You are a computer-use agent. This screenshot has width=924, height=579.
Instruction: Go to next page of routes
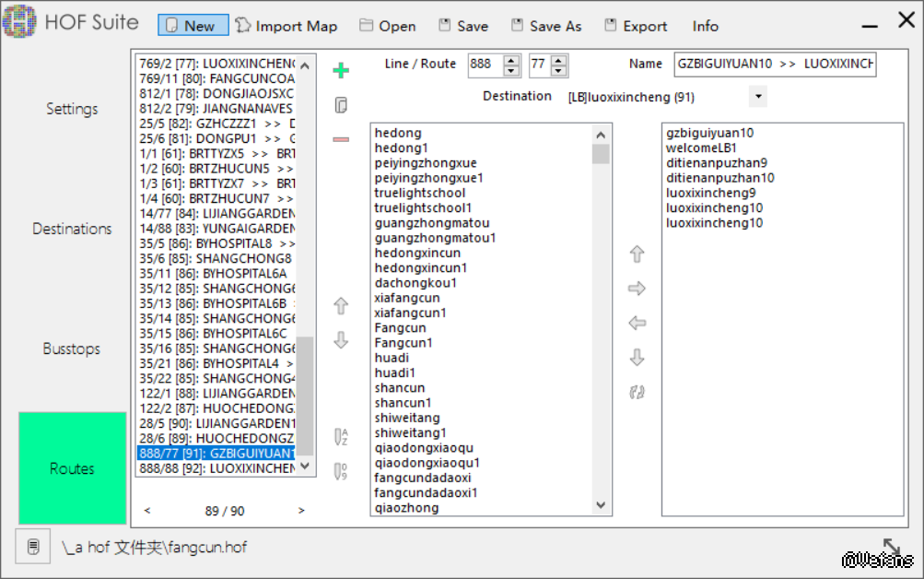click(300, 510)
